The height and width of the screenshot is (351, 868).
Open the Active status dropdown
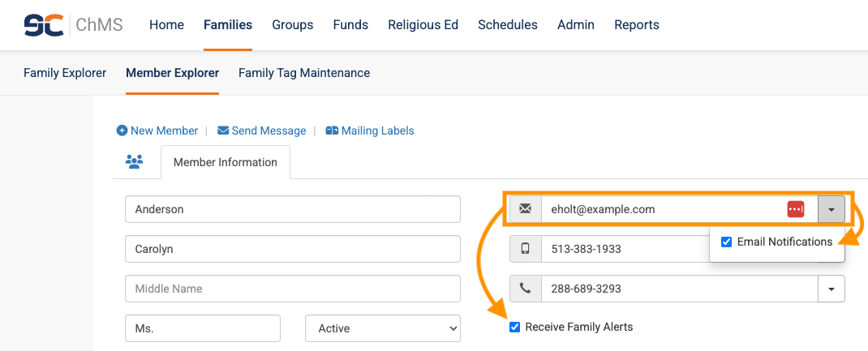pos(383,328)
